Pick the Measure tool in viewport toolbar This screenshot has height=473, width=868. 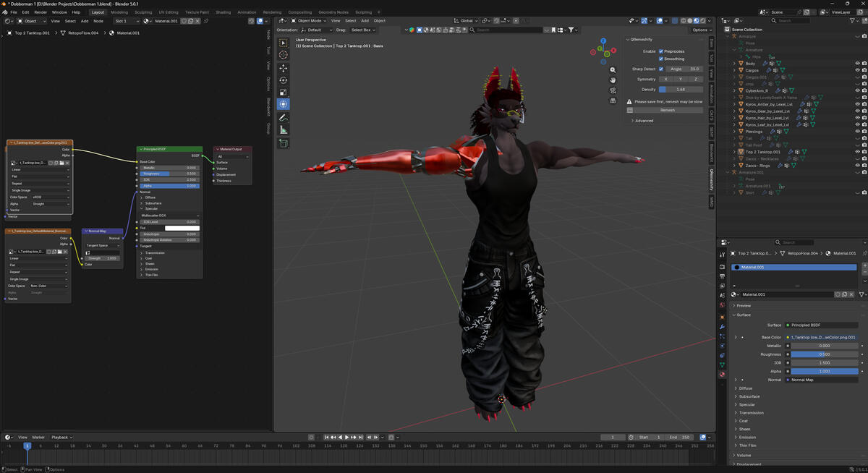284,130
